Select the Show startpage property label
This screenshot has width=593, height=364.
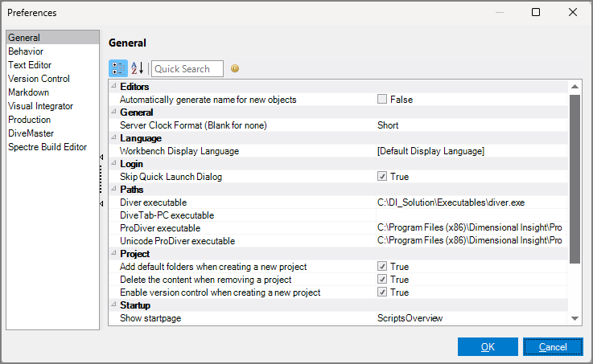coord(150,318)
